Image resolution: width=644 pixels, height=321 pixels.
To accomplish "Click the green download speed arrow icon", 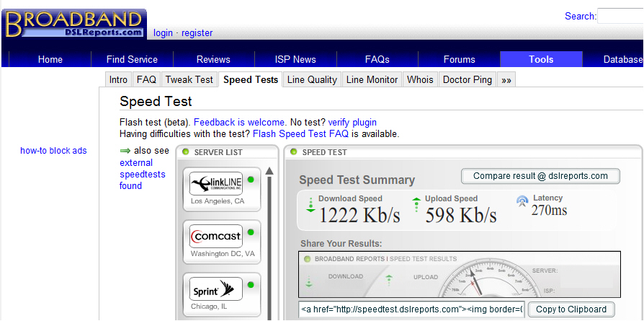I will pos(311,206).
